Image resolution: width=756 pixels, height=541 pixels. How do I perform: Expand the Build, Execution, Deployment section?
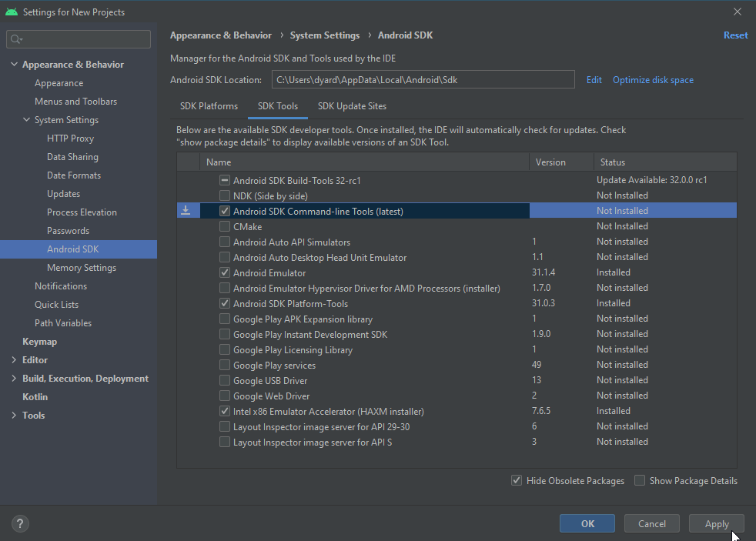click(14, 379)
